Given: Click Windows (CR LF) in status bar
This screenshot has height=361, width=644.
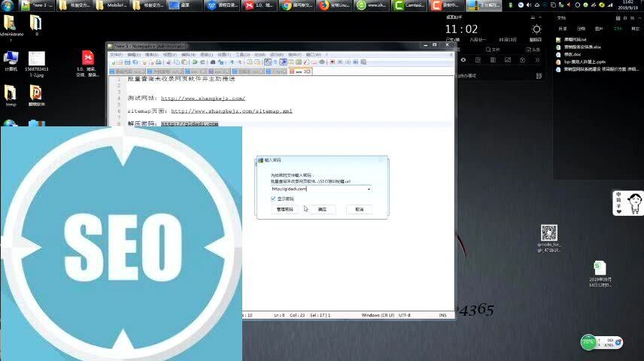Looking at the screenshot, I should click(378, 315).
